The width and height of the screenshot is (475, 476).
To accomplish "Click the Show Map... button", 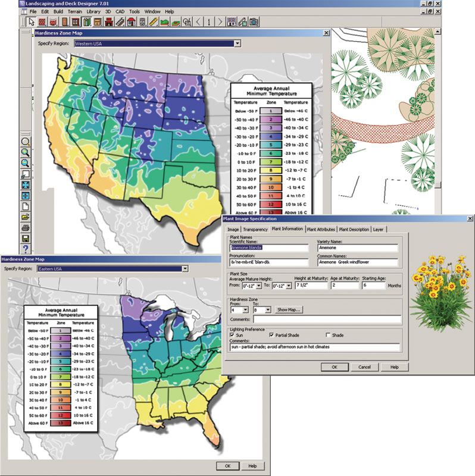I will click(x=289, y=310).
